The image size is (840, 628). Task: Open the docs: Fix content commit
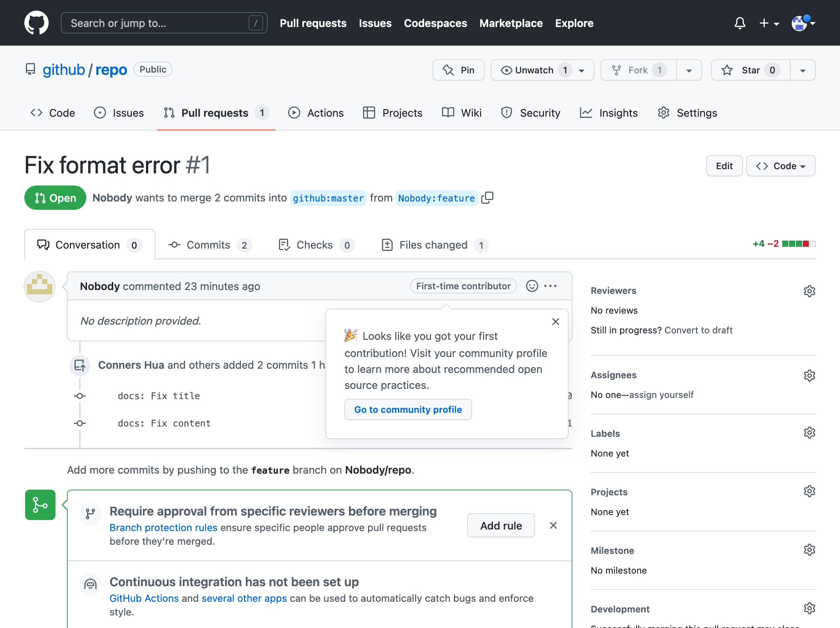pos(164,423)
